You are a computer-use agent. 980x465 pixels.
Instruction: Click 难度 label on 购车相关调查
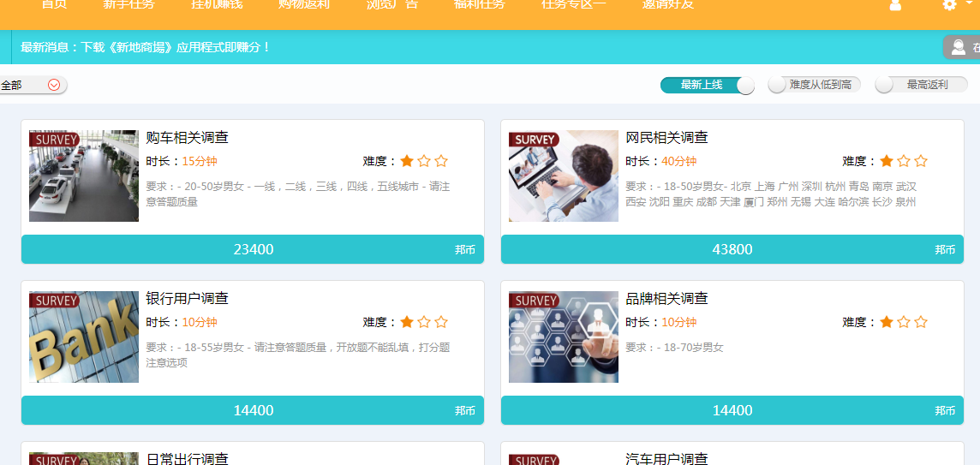click(x=379, y=161)
